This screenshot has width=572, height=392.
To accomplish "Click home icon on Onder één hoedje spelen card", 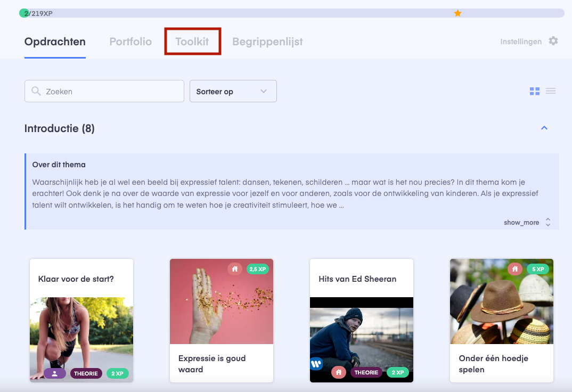I will click(514, 269).
